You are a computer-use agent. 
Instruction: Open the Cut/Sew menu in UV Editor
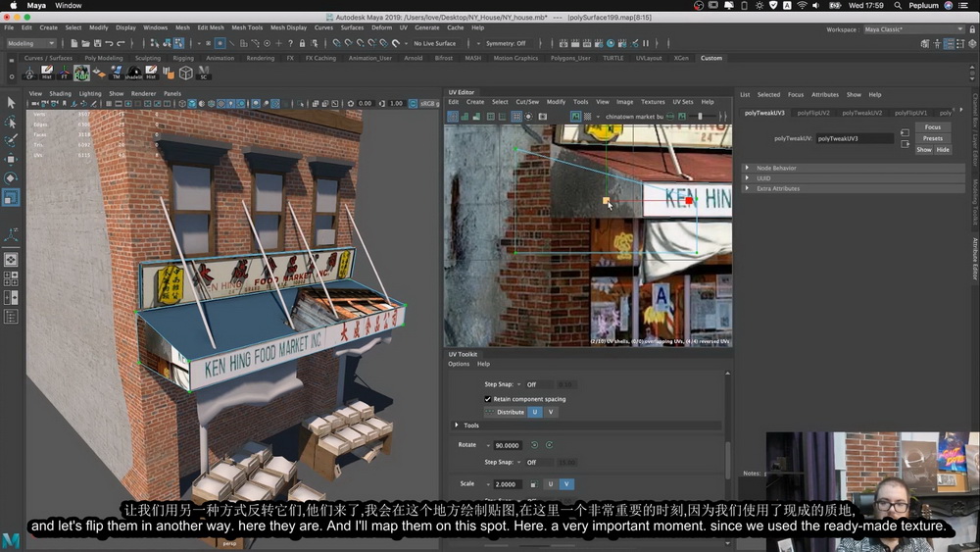tap(527, 102)
